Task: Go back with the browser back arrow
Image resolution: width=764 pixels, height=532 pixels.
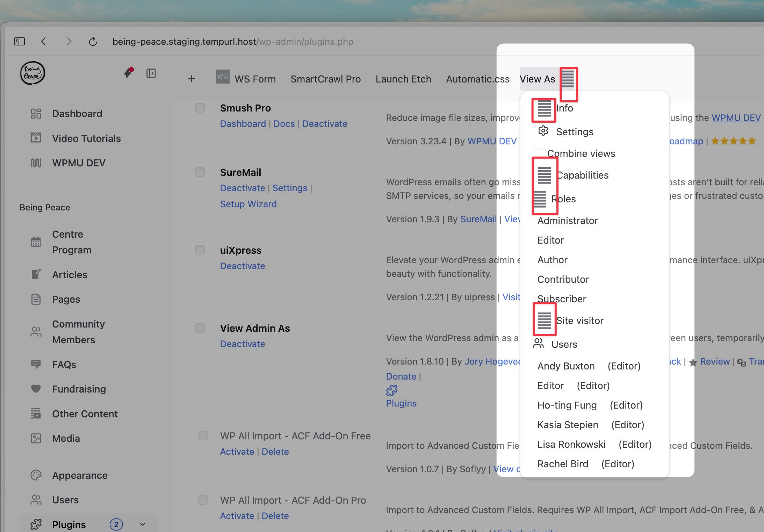Action: (x=43, y=42)
